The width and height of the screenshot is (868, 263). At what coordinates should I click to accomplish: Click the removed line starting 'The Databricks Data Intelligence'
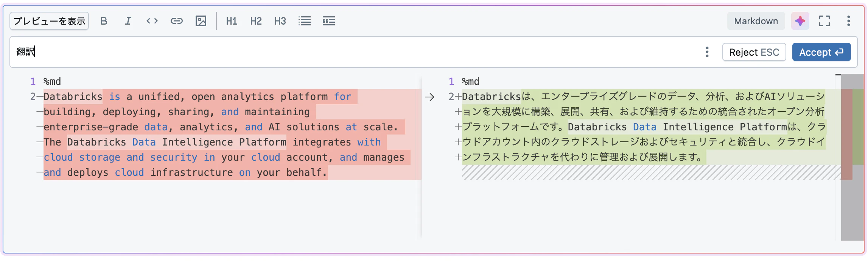tap(212, 142)
